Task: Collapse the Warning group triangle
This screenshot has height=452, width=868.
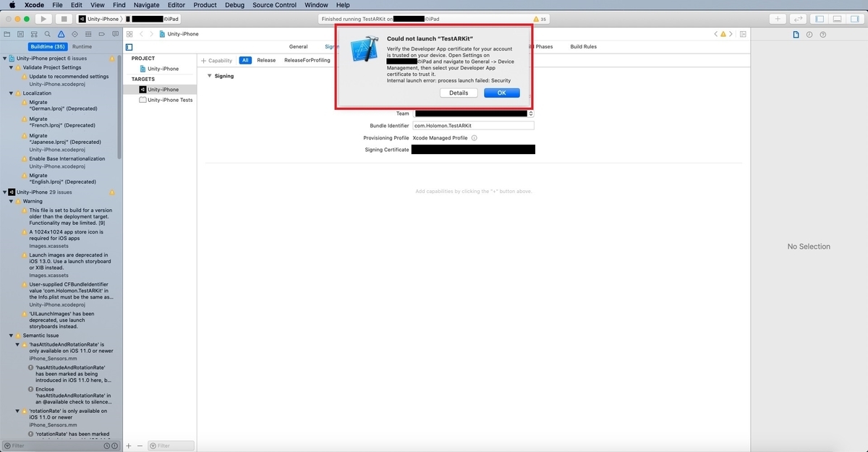Action: coord(12,202)
